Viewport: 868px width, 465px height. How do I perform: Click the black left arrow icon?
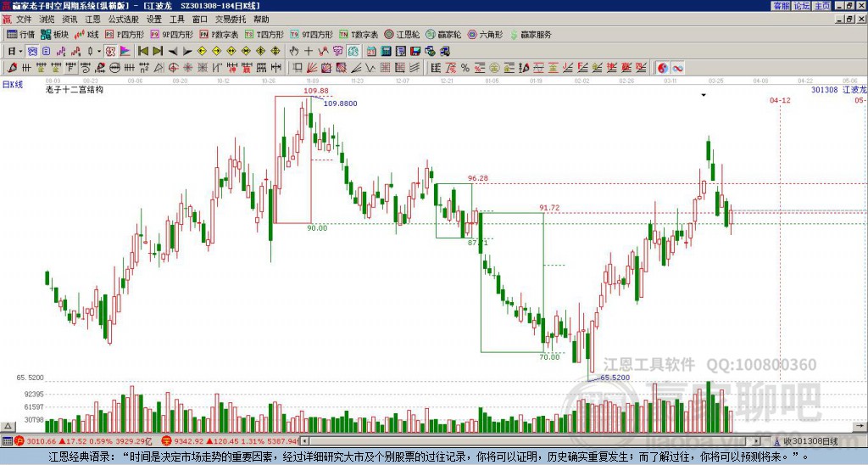pos(173,52)
